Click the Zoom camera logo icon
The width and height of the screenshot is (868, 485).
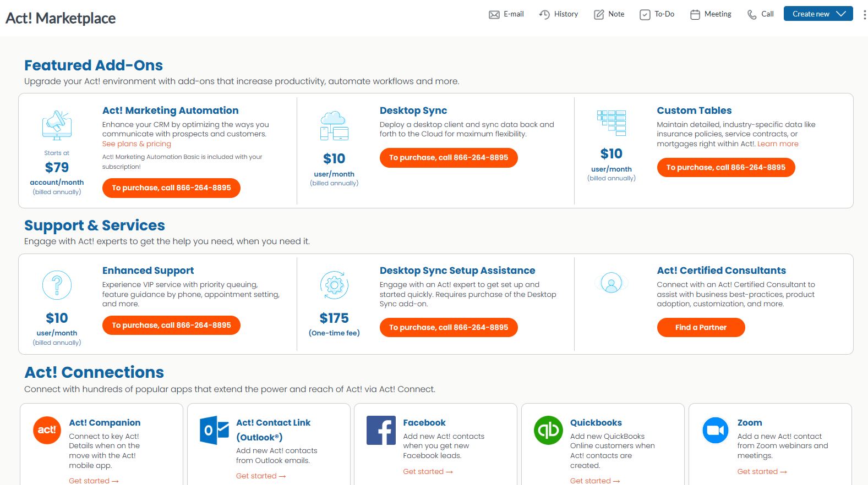716,430
